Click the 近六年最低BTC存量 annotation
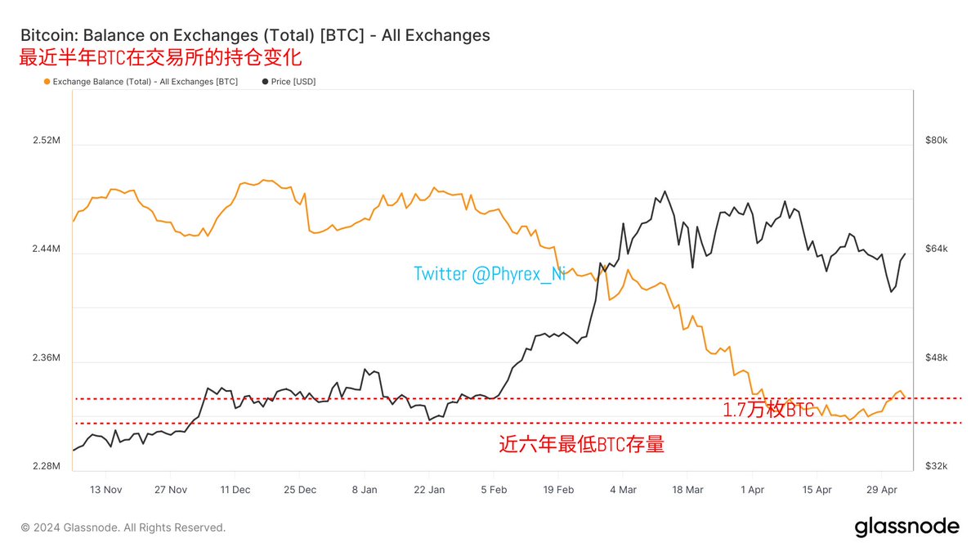This screenshot has width=980, height=552. pyautogui.click(x=581, y=445)
